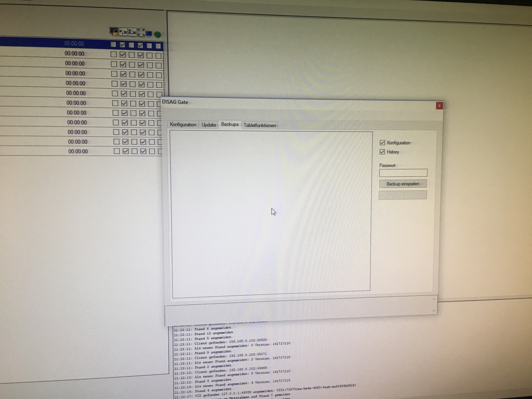Uncheck the History backup checkbox
532x399 pixels.
coord(382,152)
